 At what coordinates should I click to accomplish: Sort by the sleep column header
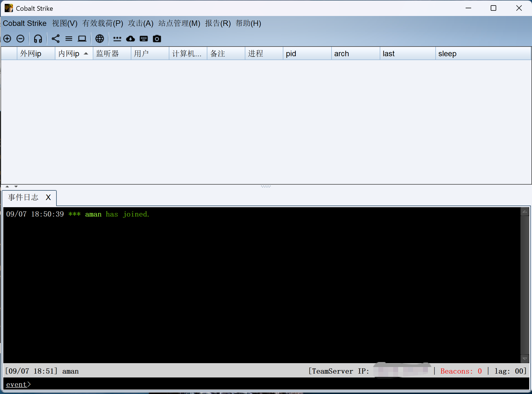[483, 53]
